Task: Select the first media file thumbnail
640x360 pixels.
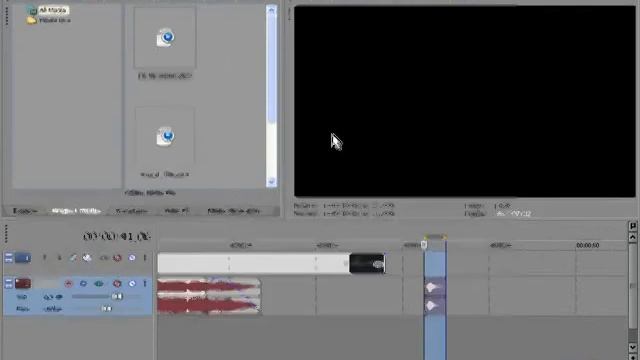Action: click(165, 38)
